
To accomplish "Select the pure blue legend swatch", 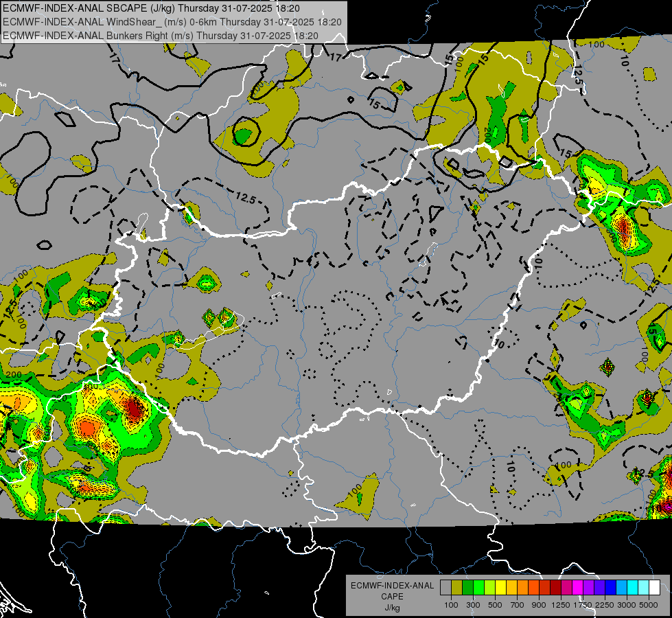I will point(611,588).
